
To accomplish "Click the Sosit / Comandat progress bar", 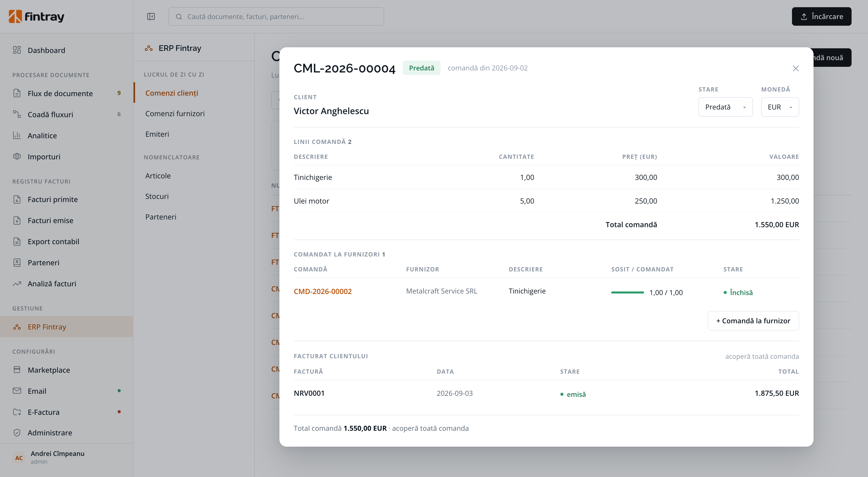I will point(627,292).
